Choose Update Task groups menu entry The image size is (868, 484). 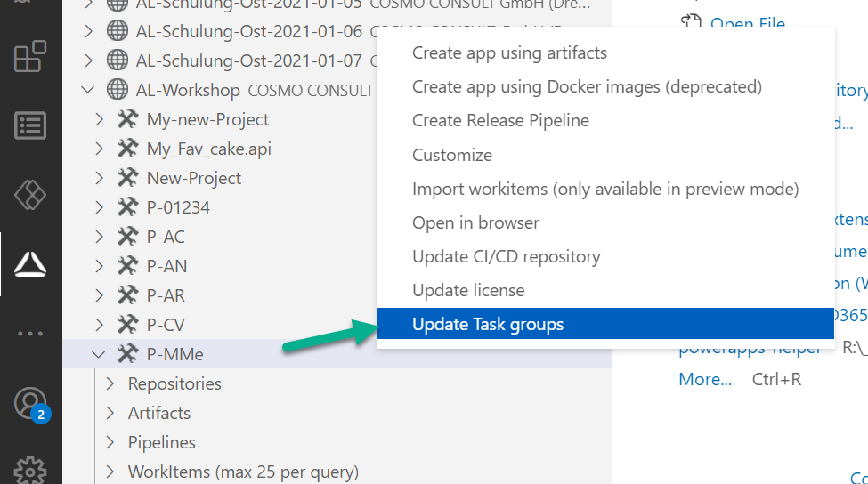[488, 325]
